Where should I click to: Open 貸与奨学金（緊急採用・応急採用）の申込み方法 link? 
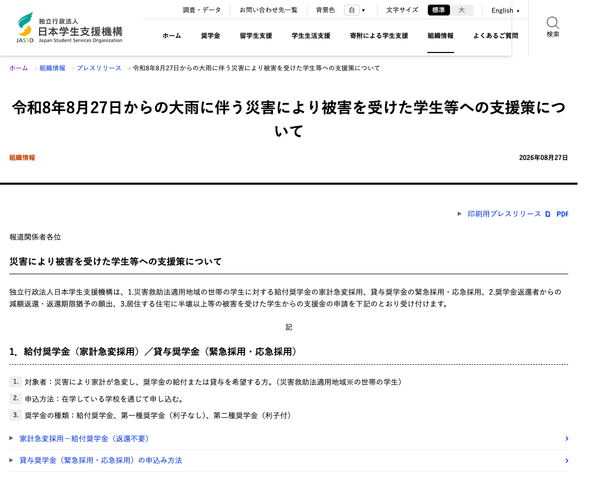(101, 461)
